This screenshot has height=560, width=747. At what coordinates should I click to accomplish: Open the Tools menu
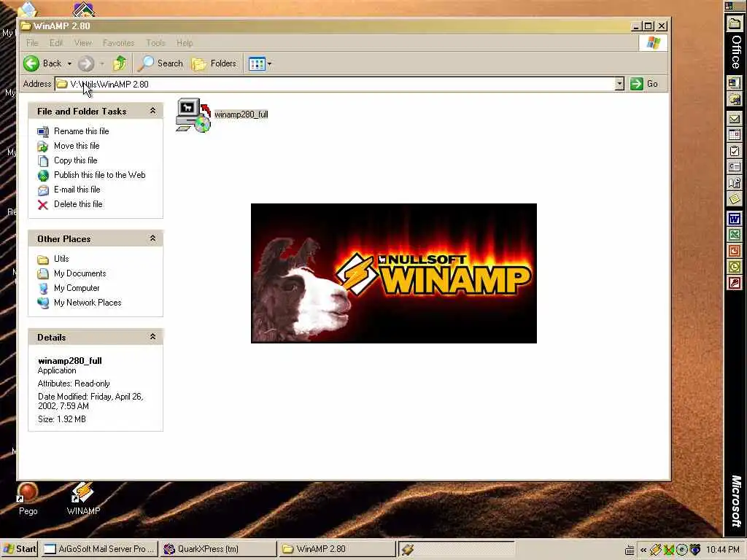156,43
